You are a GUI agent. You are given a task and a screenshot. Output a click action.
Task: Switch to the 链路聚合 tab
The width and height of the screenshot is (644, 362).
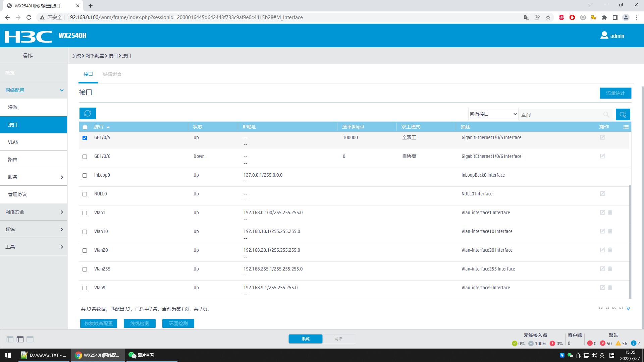[x=112, y=74]
